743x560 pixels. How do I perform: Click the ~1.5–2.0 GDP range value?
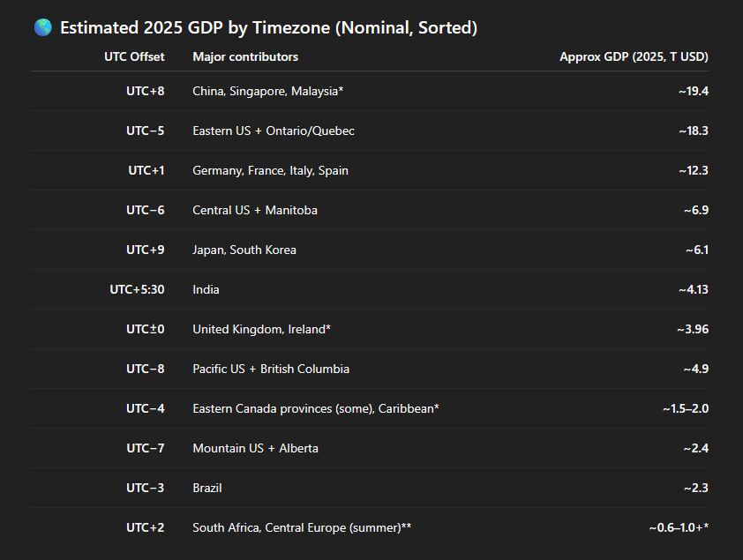(685, 408)
